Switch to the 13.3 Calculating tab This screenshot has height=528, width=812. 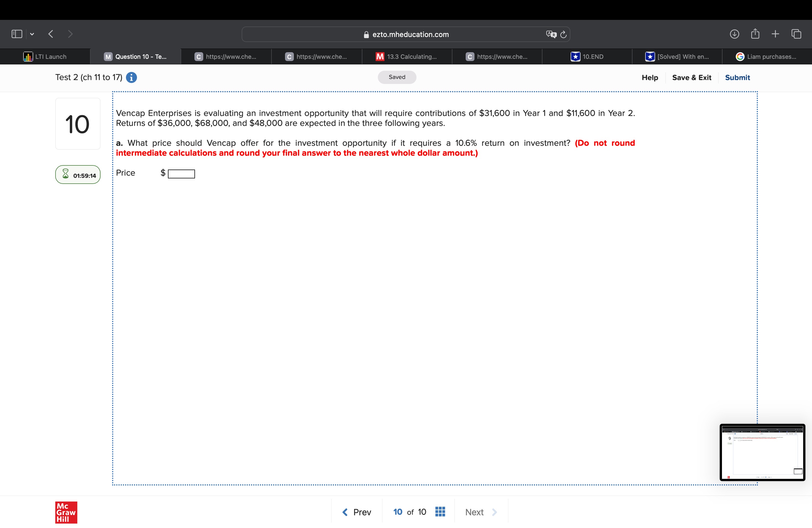pyautogui.click(x=407, y=57)
